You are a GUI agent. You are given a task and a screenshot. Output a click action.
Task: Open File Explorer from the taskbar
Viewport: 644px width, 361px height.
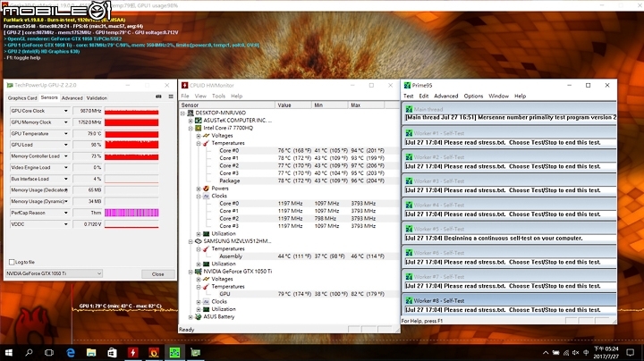91,352
